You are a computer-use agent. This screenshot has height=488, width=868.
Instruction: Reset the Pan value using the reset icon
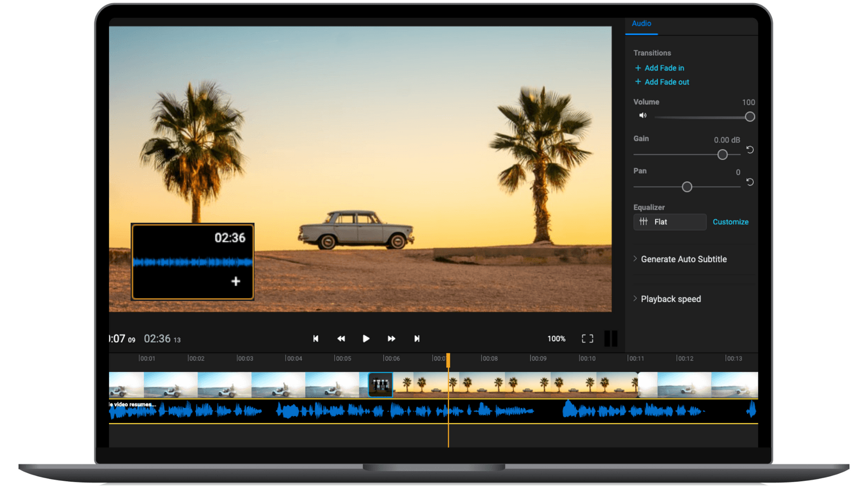pyautogui.click(x=750, y=182)
